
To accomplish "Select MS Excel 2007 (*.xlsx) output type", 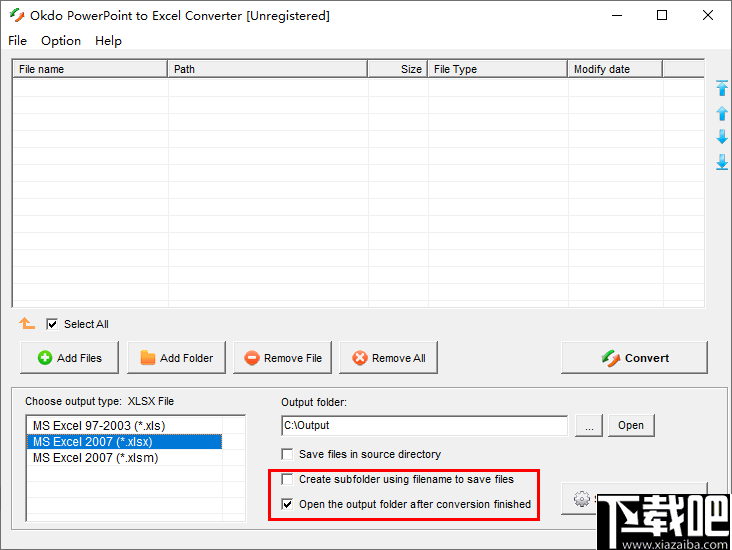I will (x=124, y=442).
